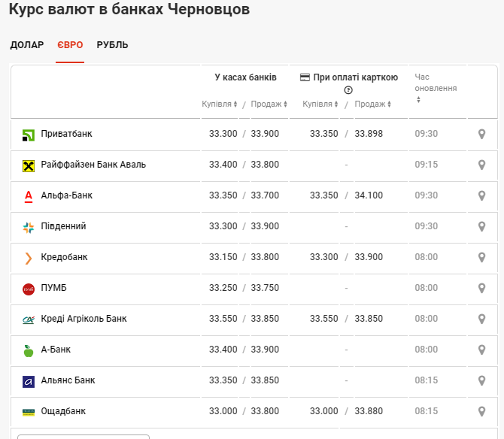Open map pin for ПУМБ
Viewport: 504px width, 439px height.
pyautogui.click(x=481, y=288)
